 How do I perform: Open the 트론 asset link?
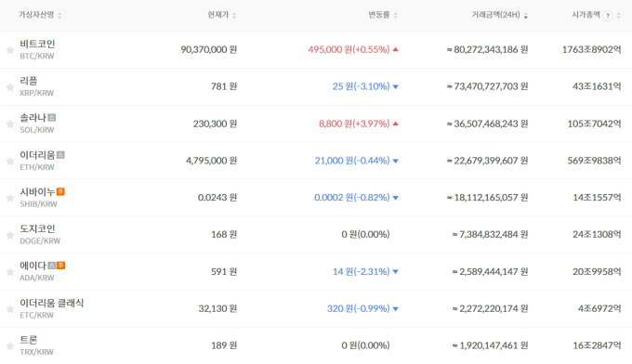tap(29, 340)
